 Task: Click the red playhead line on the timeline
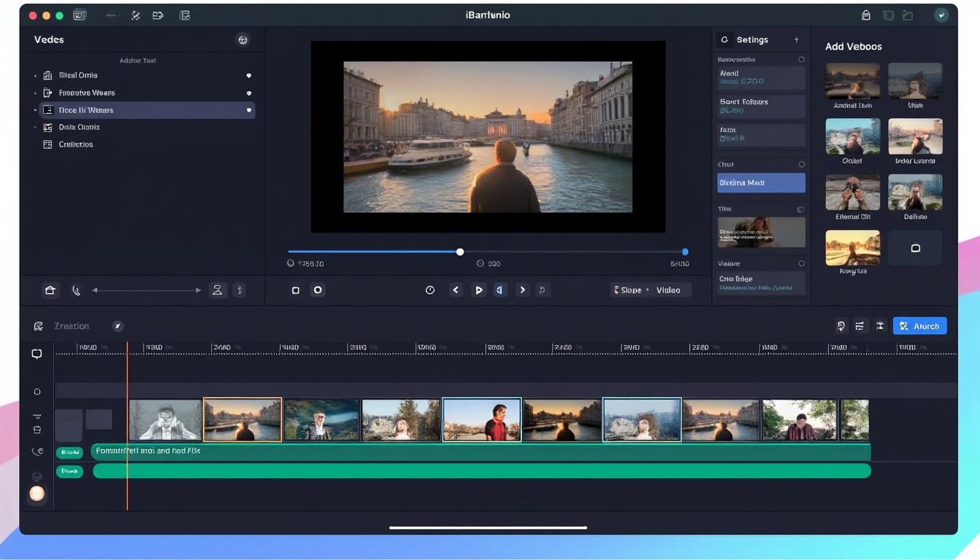(x=127, y=427)
